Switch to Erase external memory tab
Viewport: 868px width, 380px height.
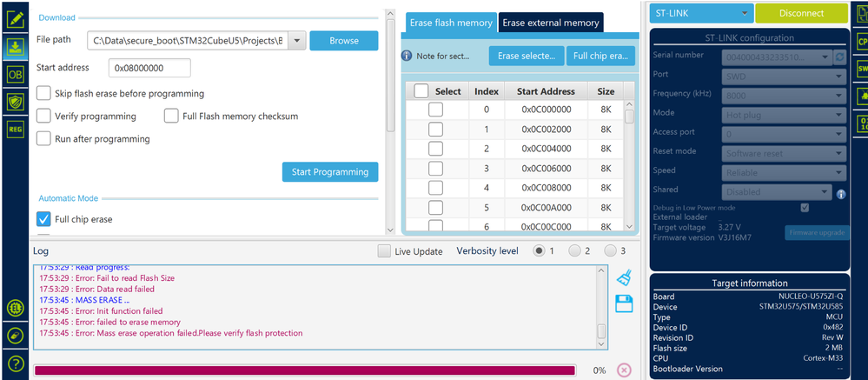pos(550,23)
